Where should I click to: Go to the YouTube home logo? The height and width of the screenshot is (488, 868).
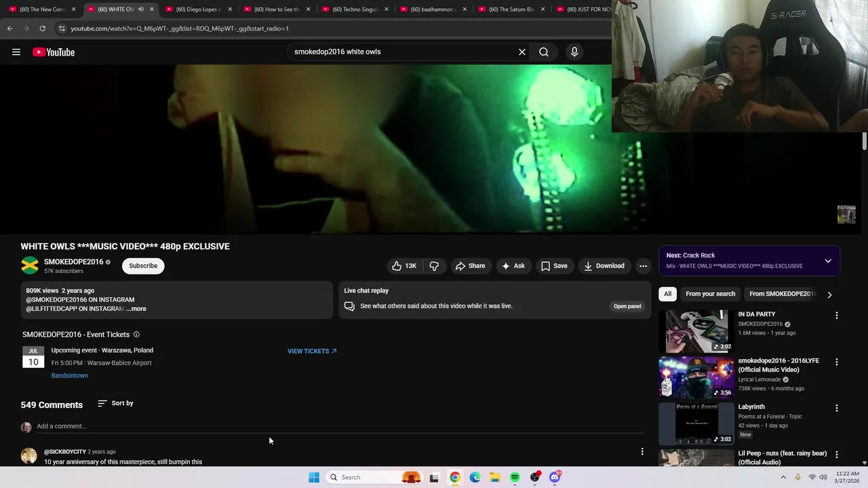pyautogui.click(x=54, y=52)
